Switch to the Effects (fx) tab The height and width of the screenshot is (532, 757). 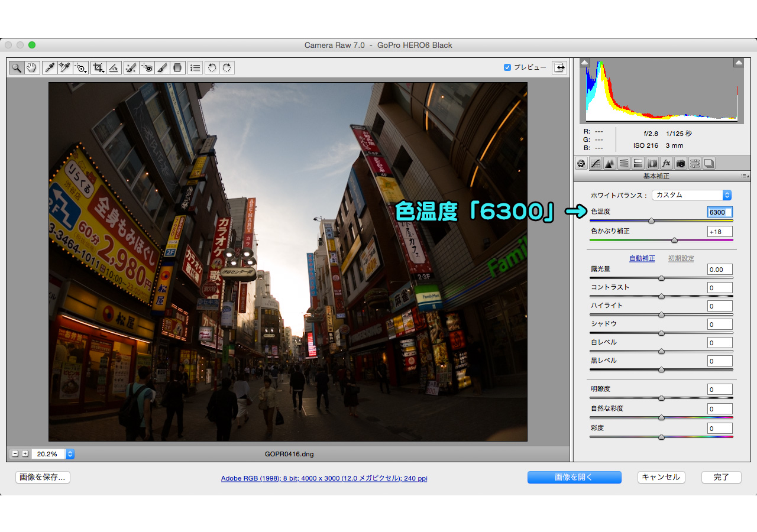click(x=666, y=163)
